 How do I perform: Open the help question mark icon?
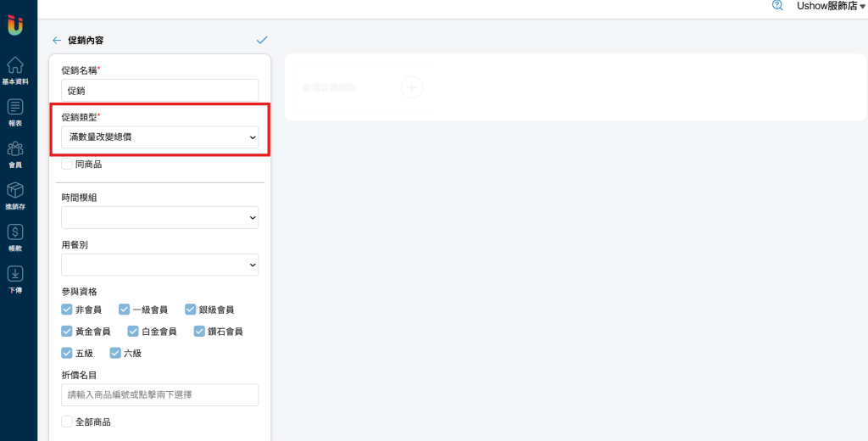click(778, 6)
